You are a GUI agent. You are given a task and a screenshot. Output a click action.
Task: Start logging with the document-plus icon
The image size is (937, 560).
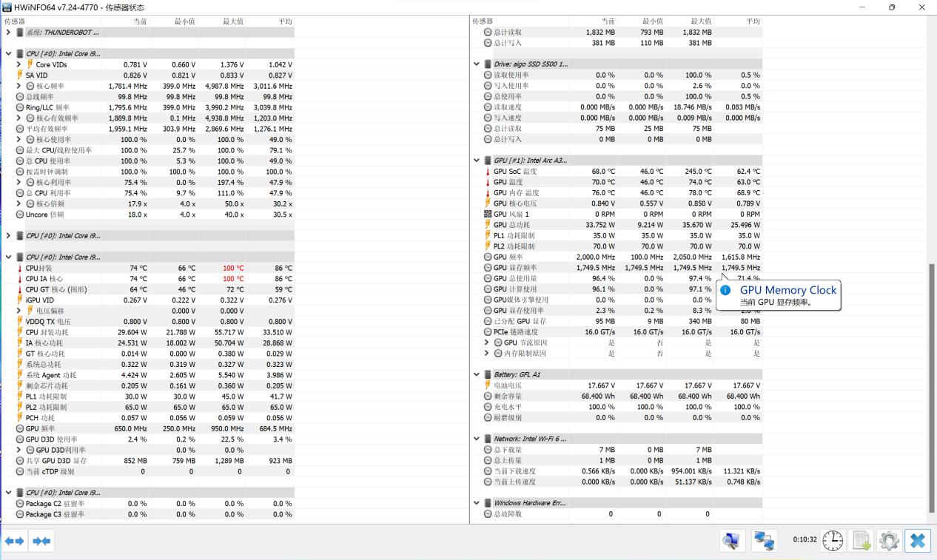click(862, 541)
